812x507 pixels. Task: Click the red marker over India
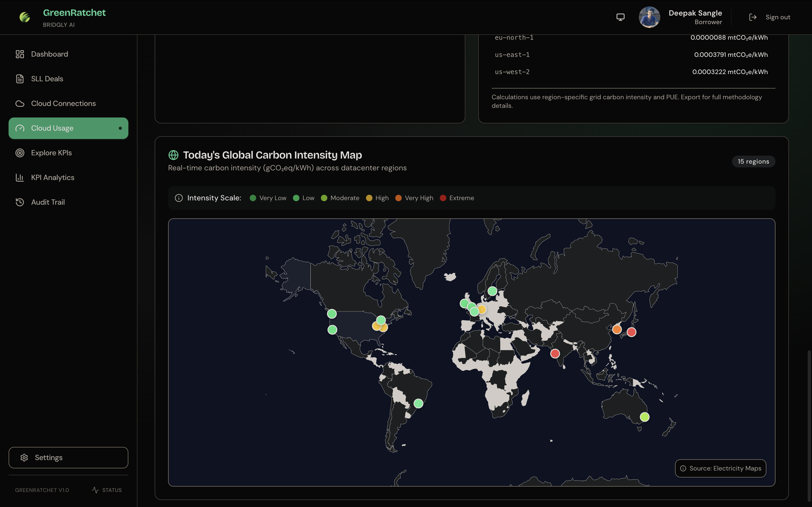(x=555, y=354)
